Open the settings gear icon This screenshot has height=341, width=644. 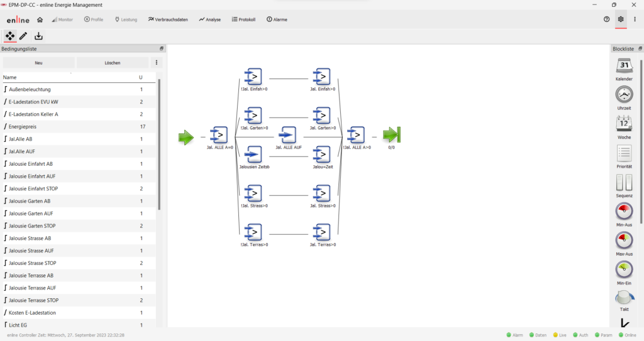621,19
